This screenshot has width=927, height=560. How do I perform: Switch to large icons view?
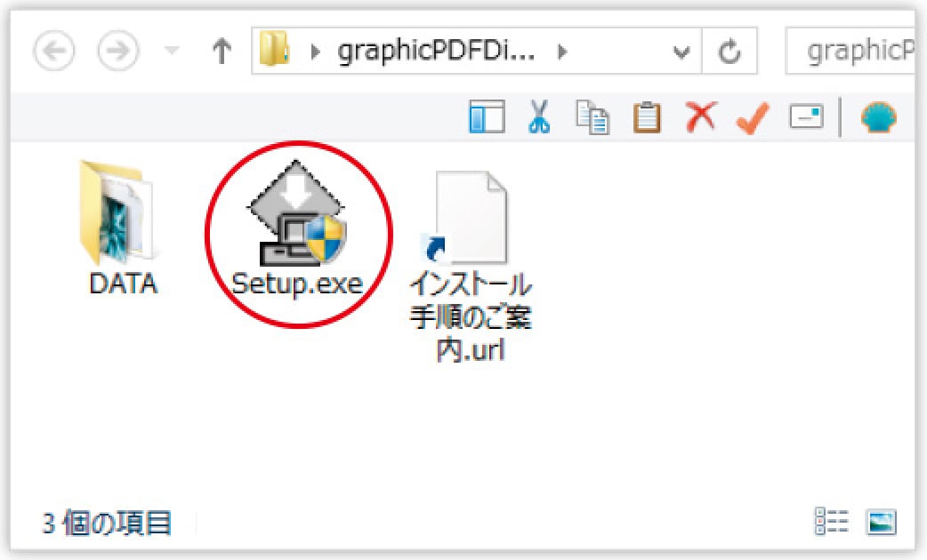click(883, 522)
